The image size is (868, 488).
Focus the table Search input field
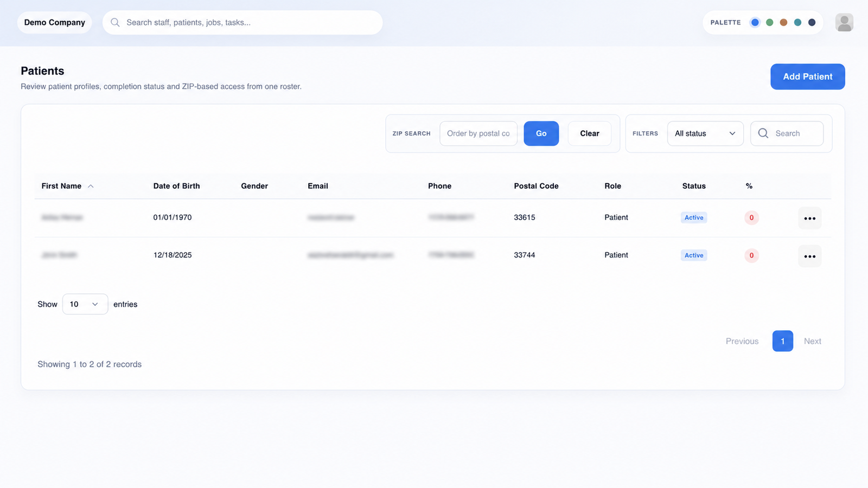pyautogui.click(x=787, y=133)
